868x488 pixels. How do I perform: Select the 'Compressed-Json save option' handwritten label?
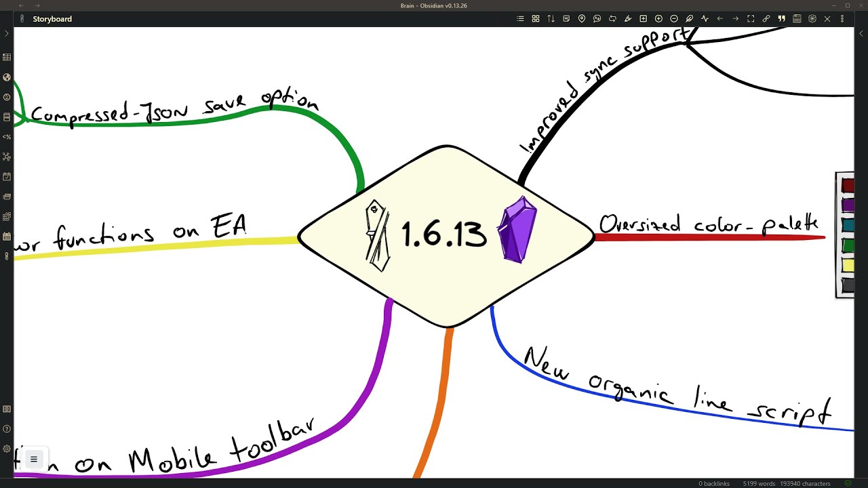click(x=174, y=108)
